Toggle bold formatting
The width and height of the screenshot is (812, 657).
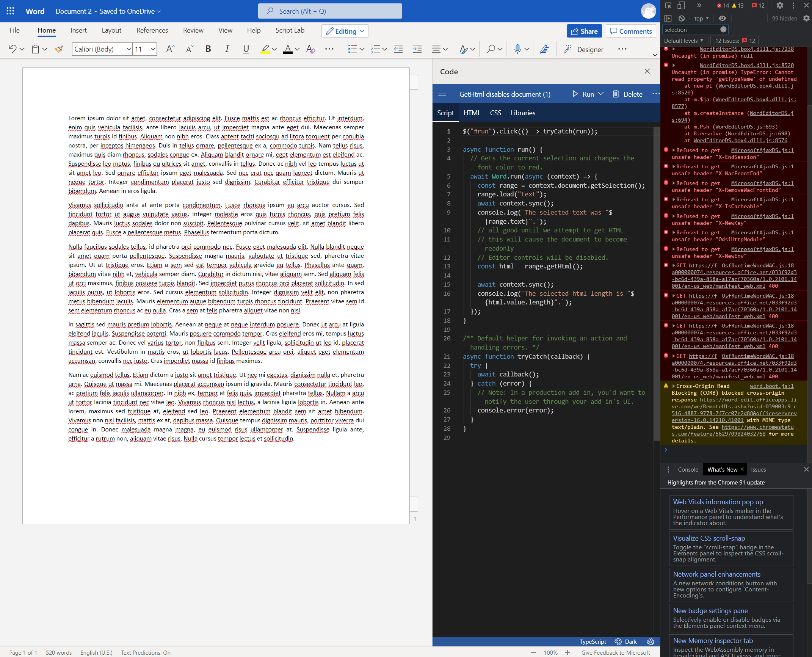208,49
